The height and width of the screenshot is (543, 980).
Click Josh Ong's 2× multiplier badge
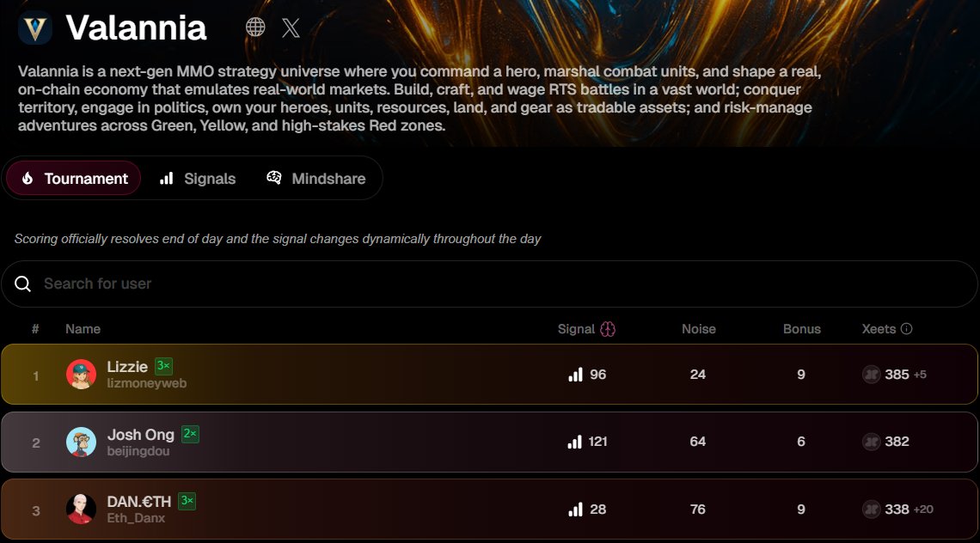click(190, 434)
